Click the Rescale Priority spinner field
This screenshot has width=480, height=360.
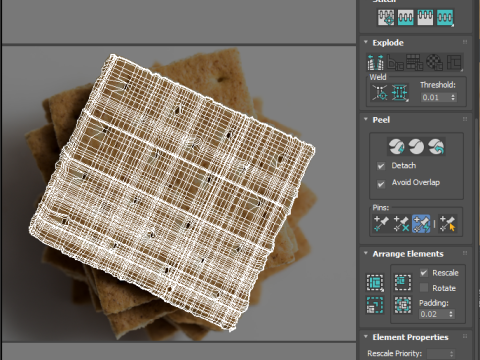pyautogui.click(x=441, y=353)
